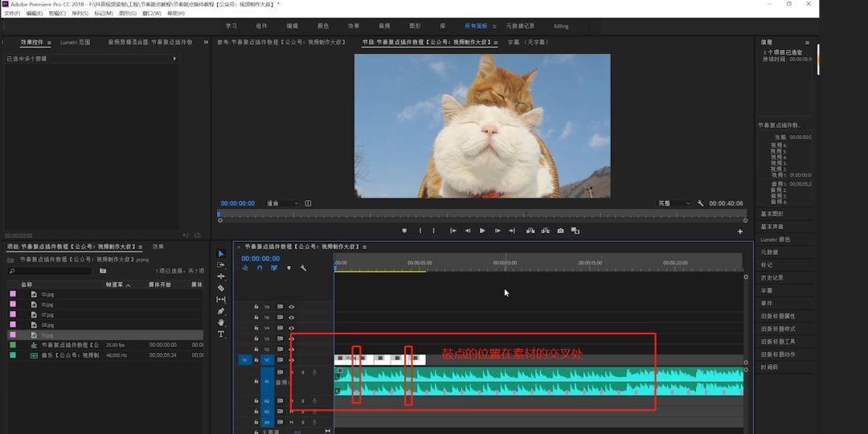Toggle lock on V6 track
Image resolution: width=868 pixels, height=434 pixels.
pos(256,307)
